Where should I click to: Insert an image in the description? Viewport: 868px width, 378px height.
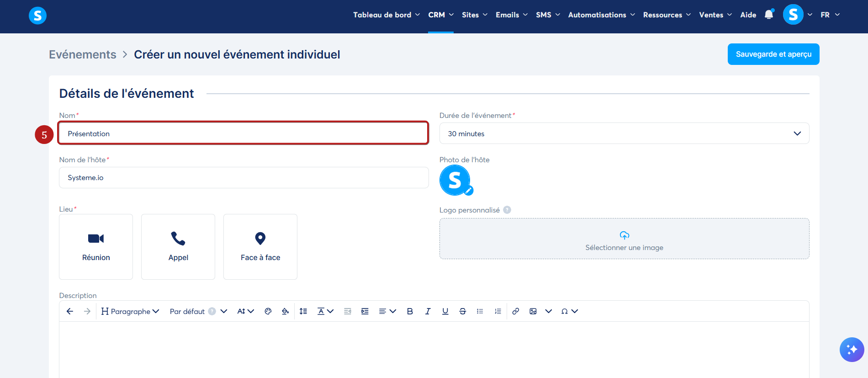(x=533, y=311)
